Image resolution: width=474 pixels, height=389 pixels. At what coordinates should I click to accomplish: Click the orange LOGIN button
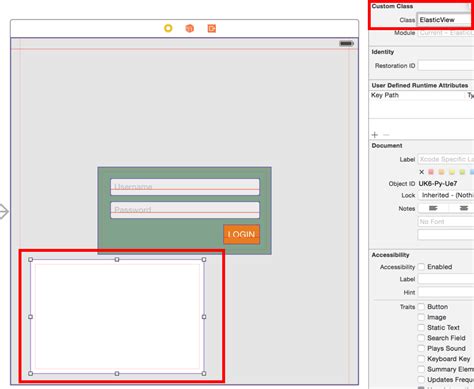[x=242, y=234]
